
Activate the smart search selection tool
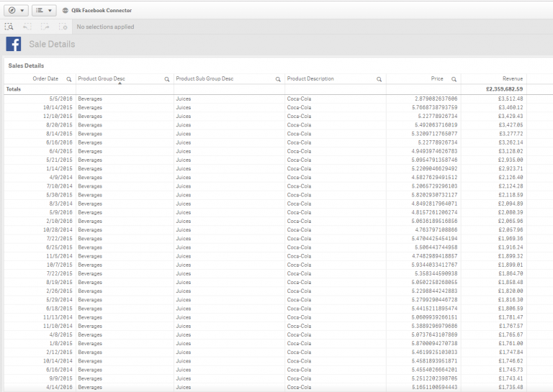click(x=9, y=27)
